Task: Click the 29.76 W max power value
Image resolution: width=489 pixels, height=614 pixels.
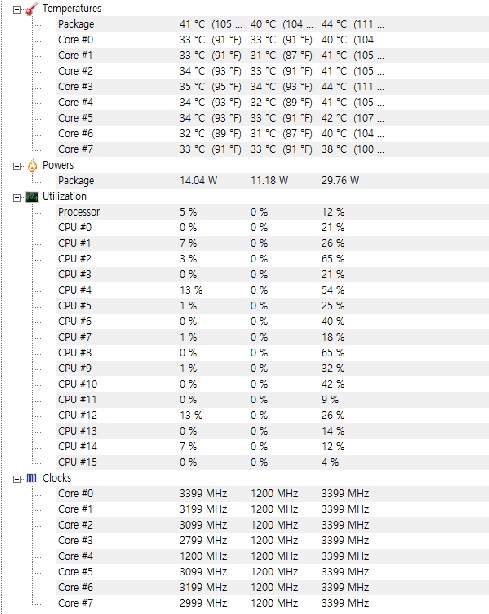Action: (340, 181)
